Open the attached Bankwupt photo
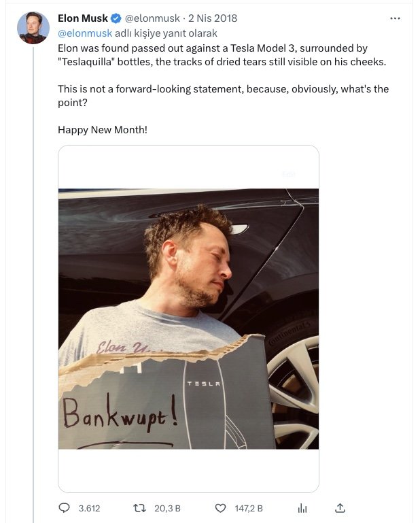 [x=188, y=318]
